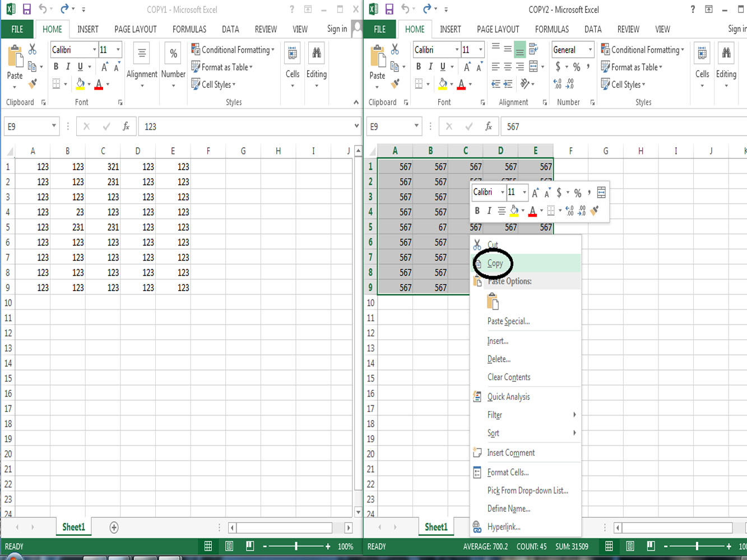Click the Cut scissors icon in COPY2 ribbon
Viewport: 747px width, 560px height.
pyautogui.click(x=395, y=48)
